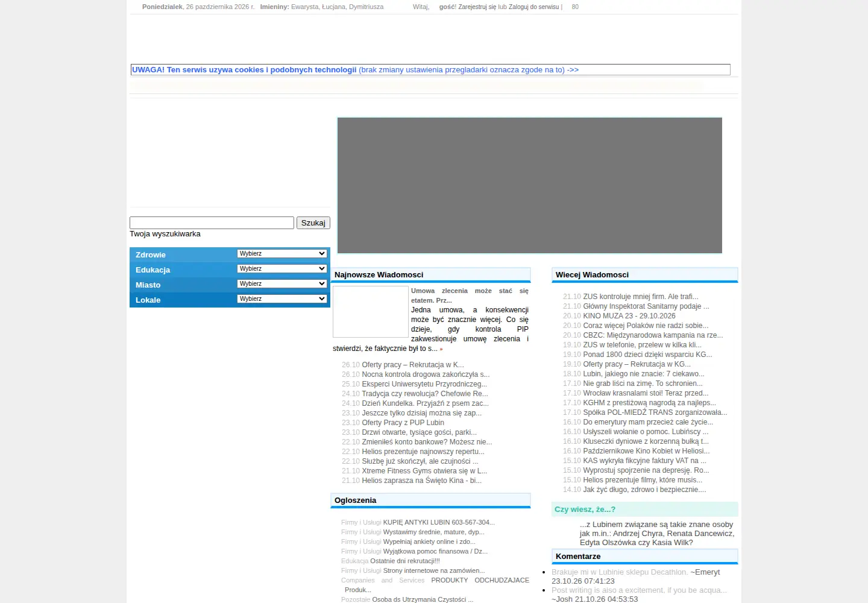Open ad Wypełniaj ankiety i zdo...

point(429,541)
